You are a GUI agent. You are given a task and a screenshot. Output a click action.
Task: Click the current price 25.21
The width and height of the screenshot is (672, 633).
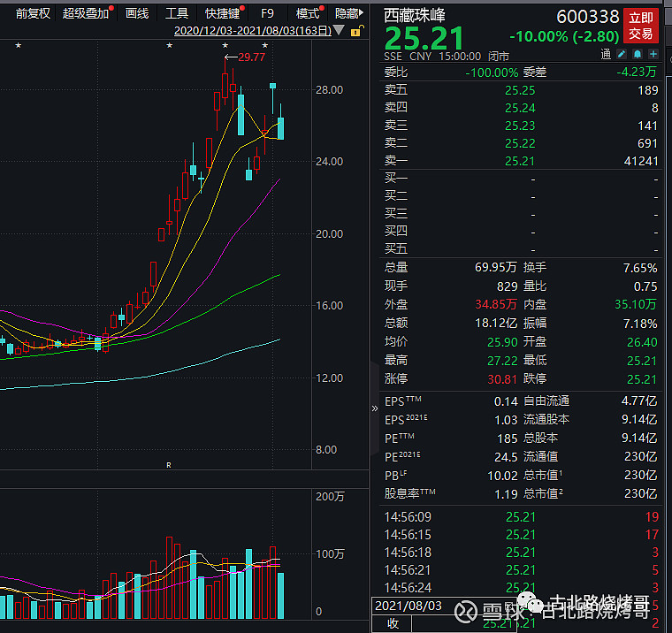(424, 39)
